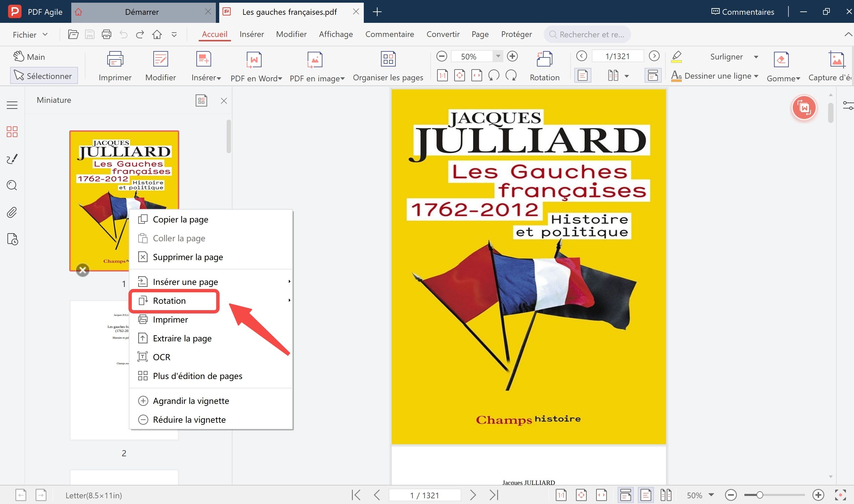Image resolution: width=854 pixels, height=504 pixels.
Task: Click the Commentaires button in title bar
Action: click(x=742, y=12)
